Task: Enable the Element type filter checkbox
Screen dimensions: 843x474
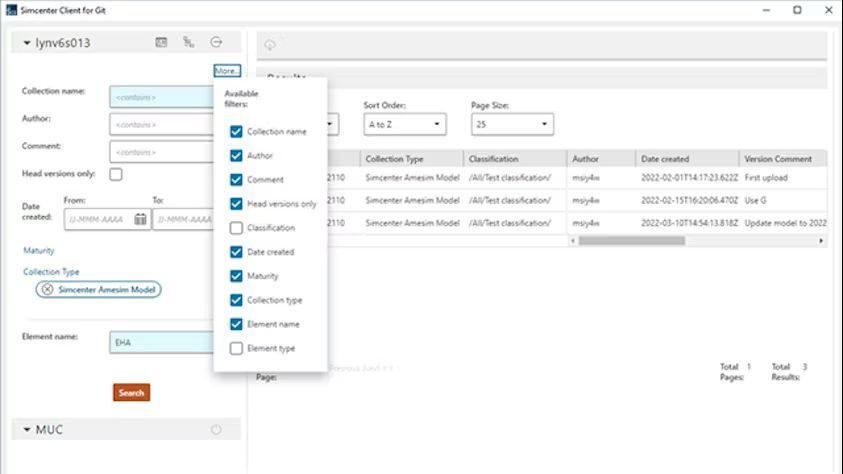Action: pos(236,348)
